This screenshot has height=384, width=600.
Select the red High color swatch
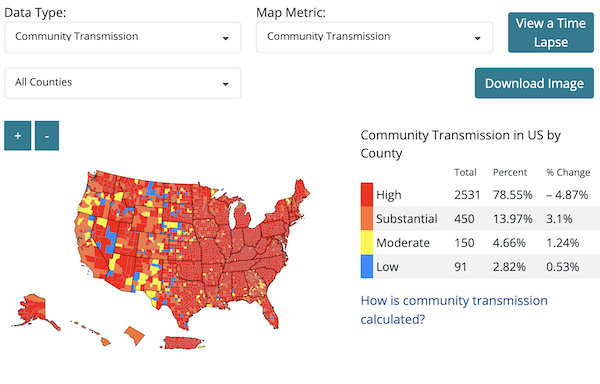(x=367, y=195)
